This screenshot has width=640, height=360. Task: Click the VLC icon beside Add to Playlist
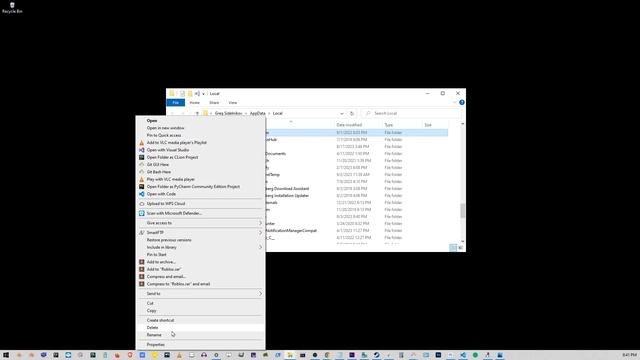pyautogui.click(x=142, y=142)
